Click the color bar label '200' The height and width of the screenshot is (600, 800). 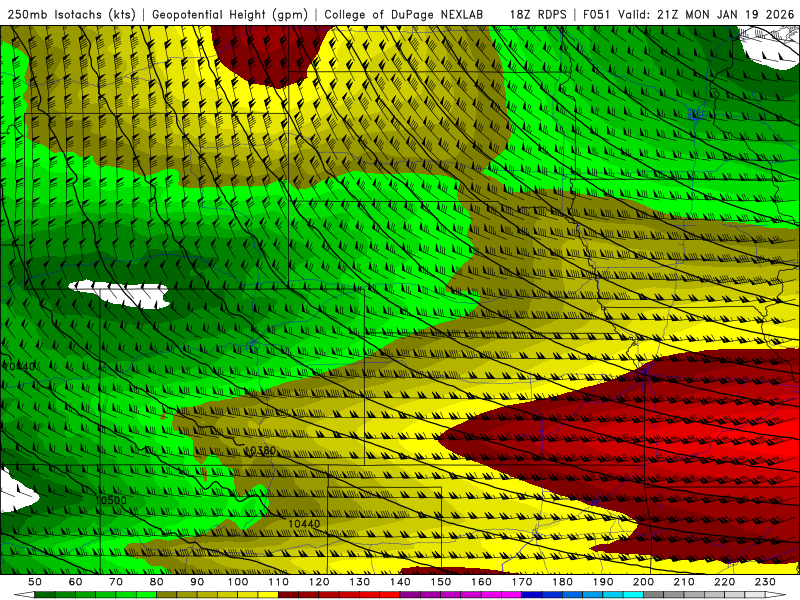[x=644, y=582]
